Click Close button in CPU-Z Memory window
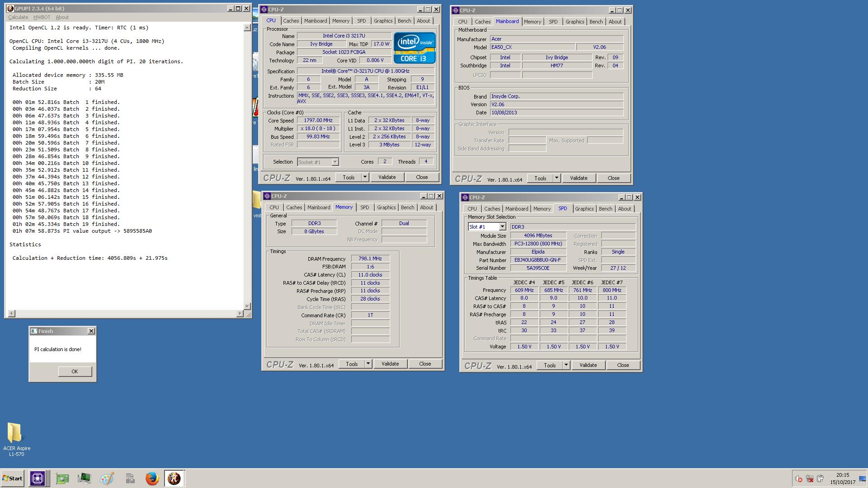This screenshot has height=488, width=868. [x=425, y=364]
